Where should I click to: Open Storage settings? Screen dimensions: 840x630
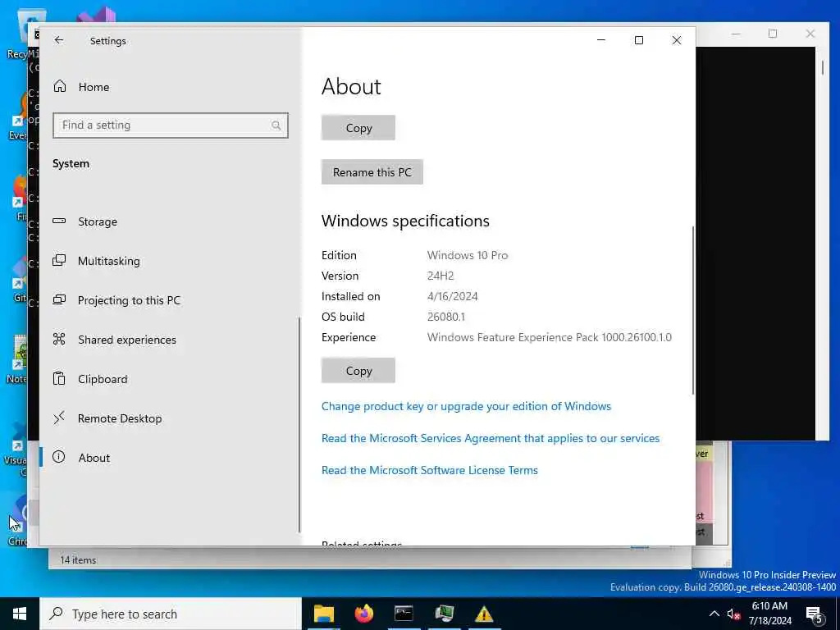84,221
